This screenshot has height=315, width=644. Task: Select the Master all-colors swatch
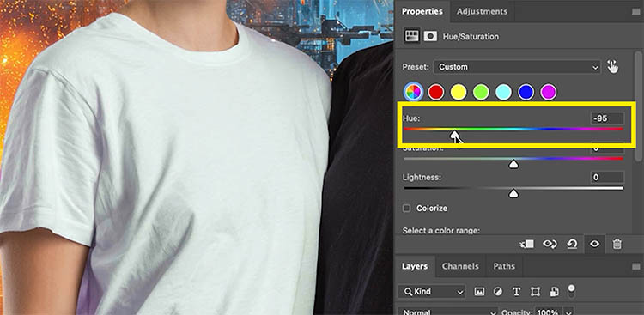tap(413, 92)
